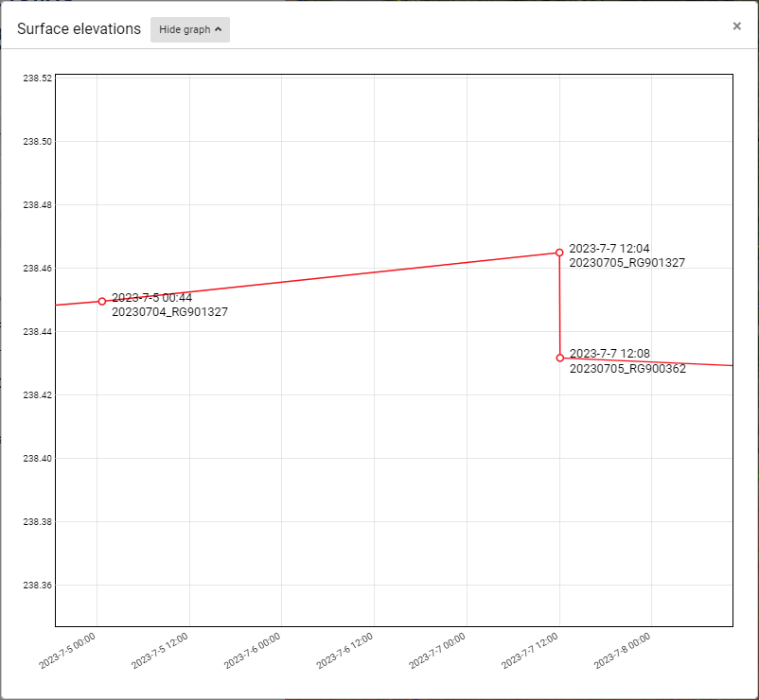This screenshot has width=759, height=700.
Task: Click the label 20230704_RG901327
Action: [170, 312]
